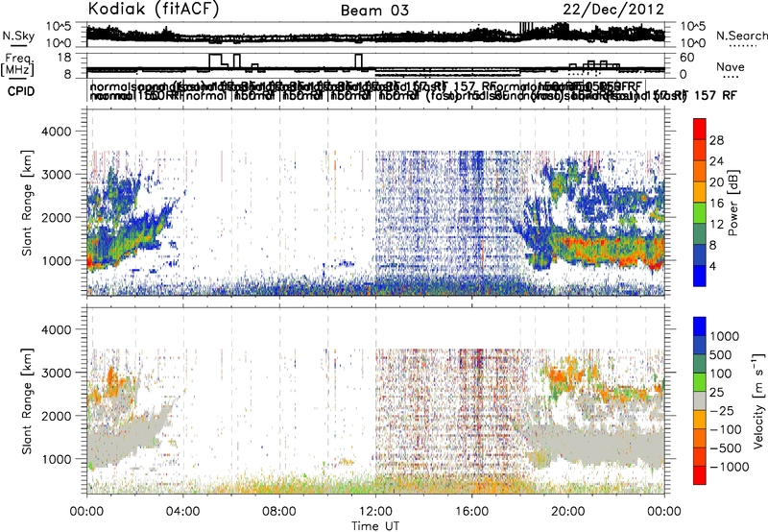Click the 'Velocity [m s-1]' colorbar title

pyautogui.click(x=758, y=400)
